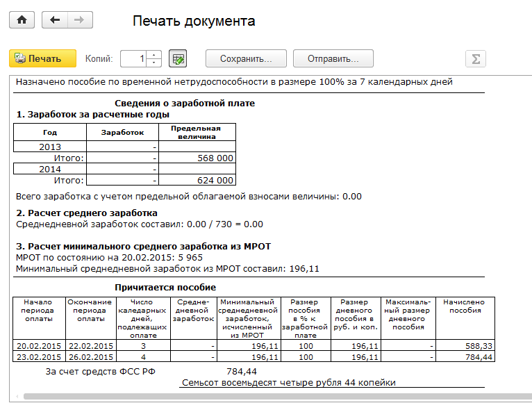Click the Начислено пособия column header
This screenshot has height=403, width=532.
click(x=461, y=306)
